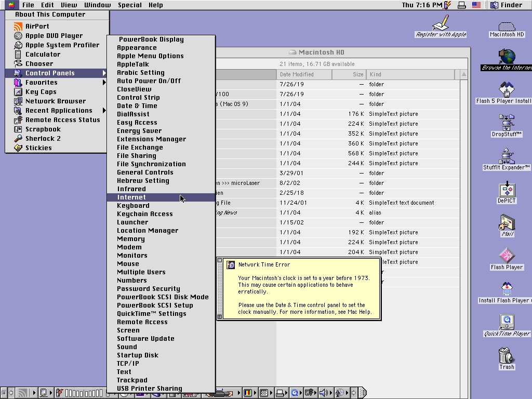
Task: Click the "3/29/01" date entry
Action: point(291,173)
